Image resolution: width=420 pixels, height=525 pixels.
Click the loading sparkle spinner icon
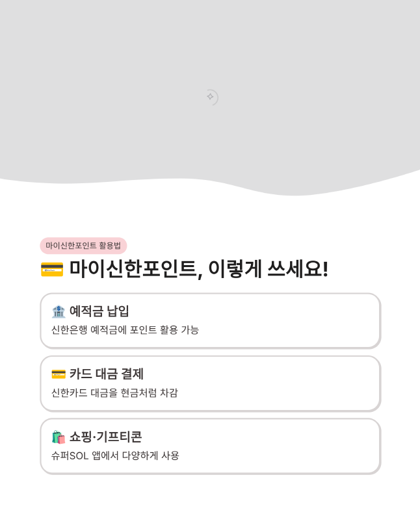[212, 97]
